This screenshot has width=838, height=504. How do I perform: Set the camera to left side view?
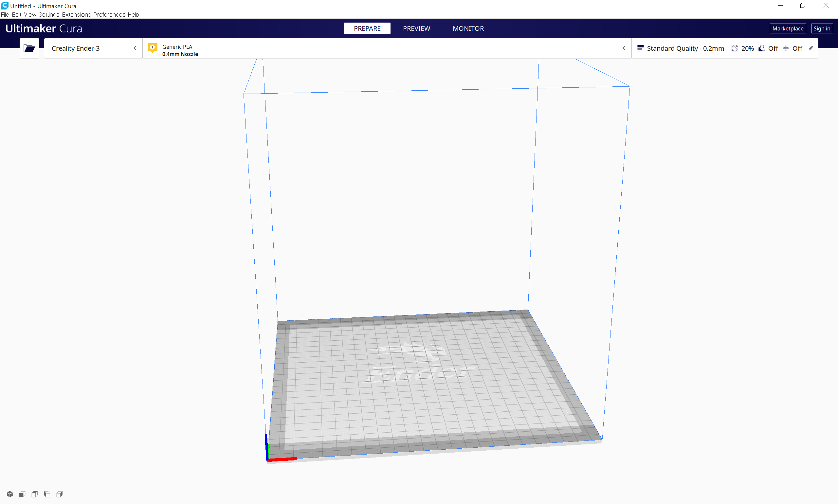47,494
